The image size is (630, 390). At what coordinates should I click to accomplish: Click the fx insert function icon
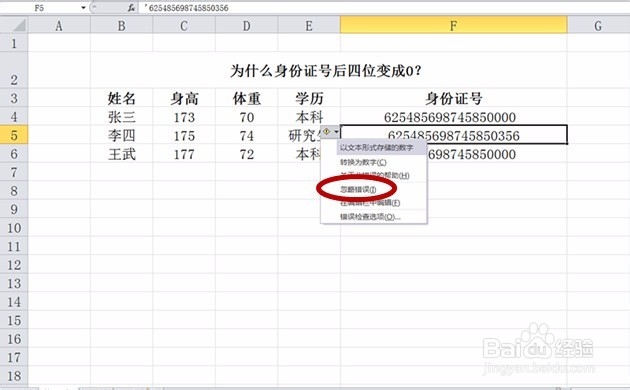pyautogui.click(x=131, y=7)
